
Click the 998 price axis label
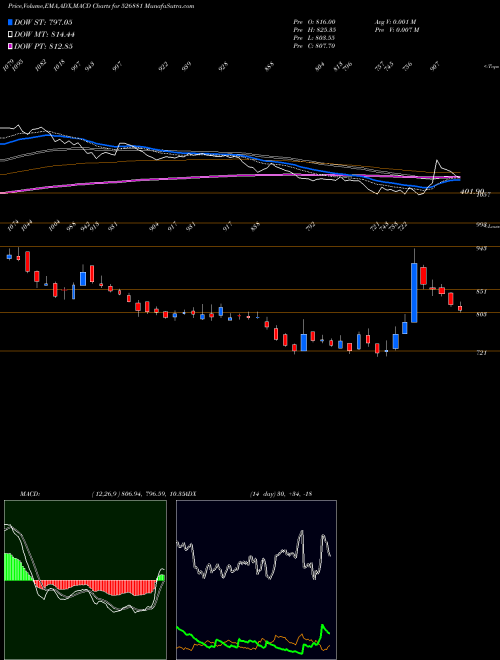click(x=480, y=225)
